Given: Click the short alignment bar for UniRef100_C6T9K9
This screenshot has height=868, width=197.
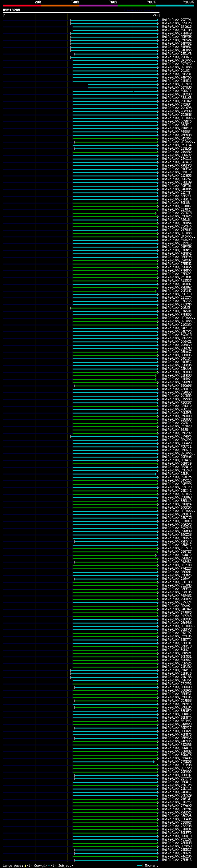Looking at the screenshot, I should 123,84.
